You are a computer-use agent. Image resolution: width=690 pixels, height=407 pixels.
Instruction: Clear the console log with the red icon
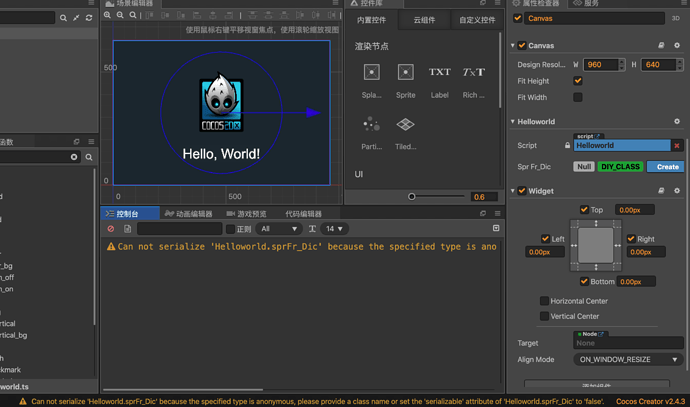click(111, 229)
